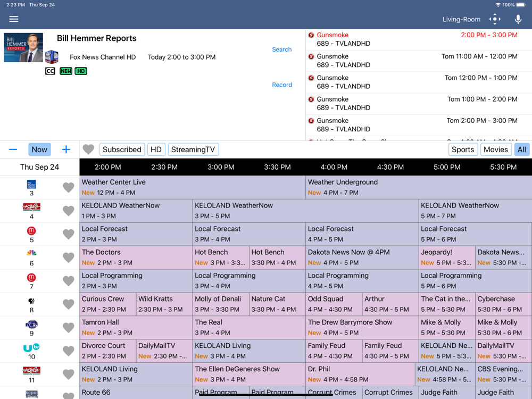532x399 pixels.
Task: Click the PBS logo for channel 8
Action: pyautogui.click(x=31, y=301)
